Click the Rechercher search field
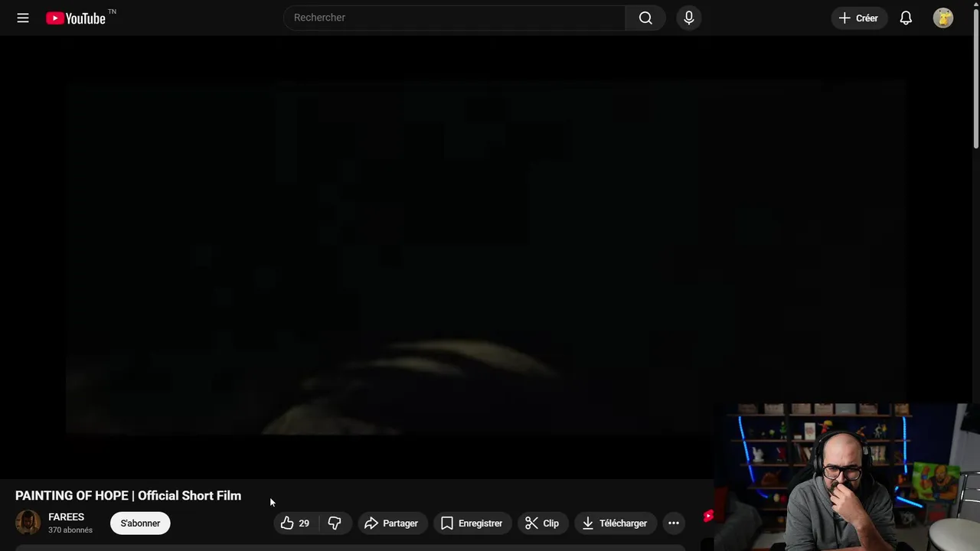Screen dimensions: 980x551 455,18
